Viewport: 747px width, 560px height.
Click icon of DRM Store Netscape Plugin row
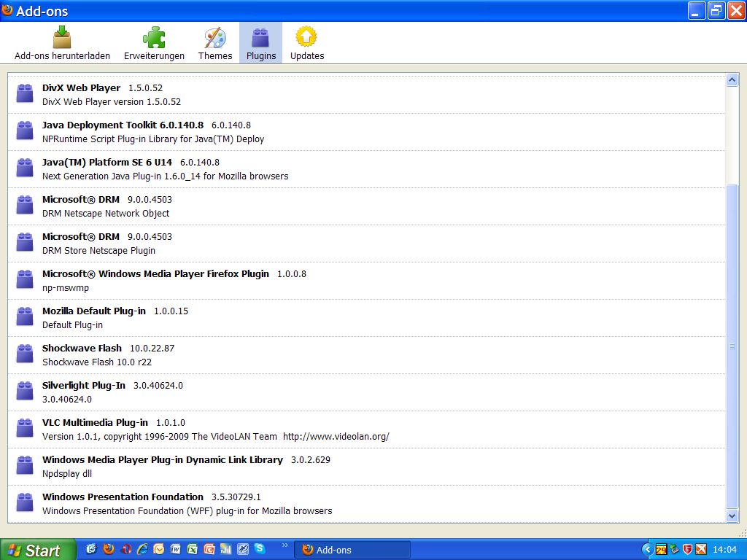click(x=25, y=242)
